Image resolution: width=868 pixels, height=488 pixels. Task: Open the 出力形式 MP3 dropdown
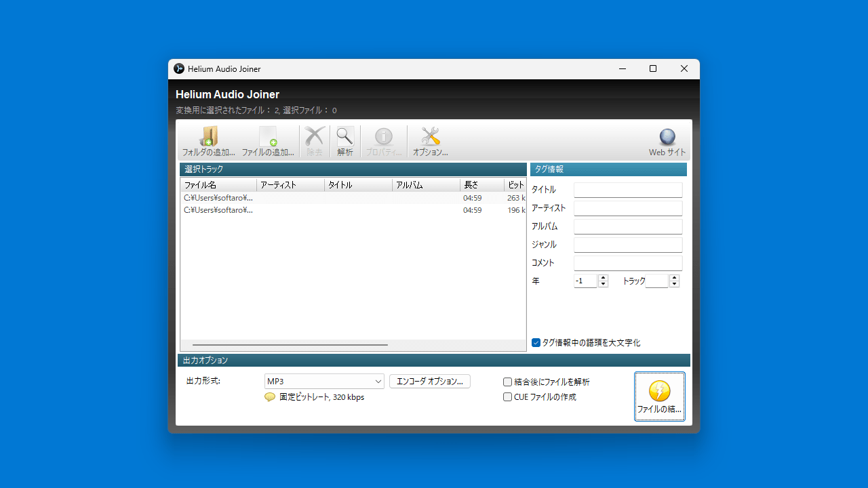click(324, 382)
